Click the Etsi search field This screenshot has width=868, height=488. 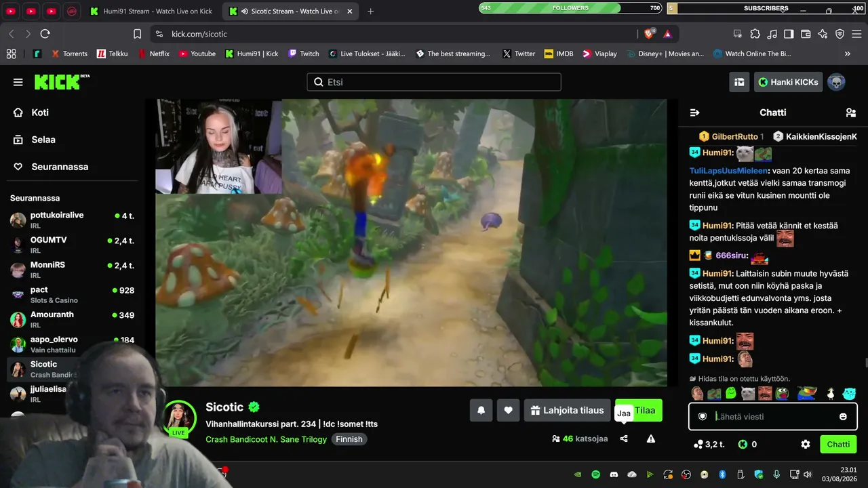[434, 82]
